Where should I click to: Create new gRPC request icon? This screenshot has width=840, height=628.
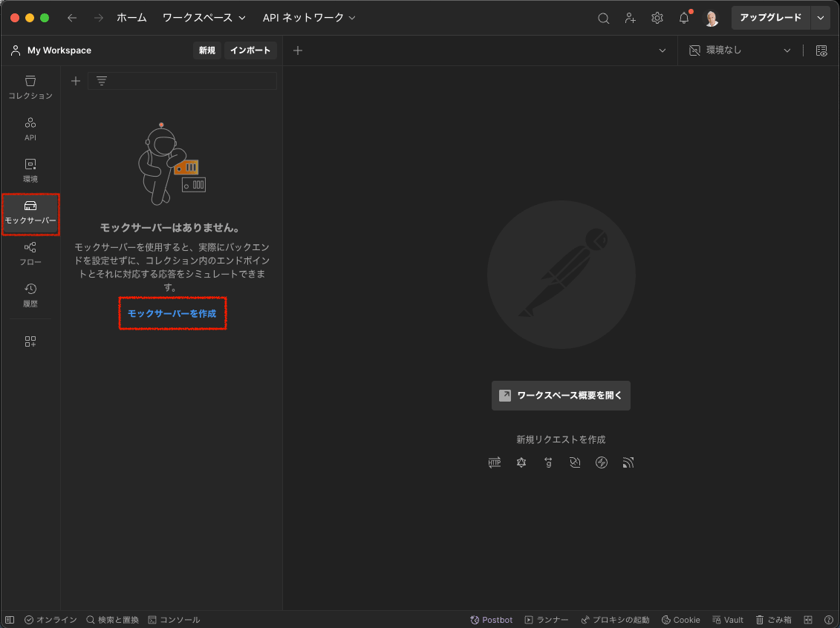(548, 462)
